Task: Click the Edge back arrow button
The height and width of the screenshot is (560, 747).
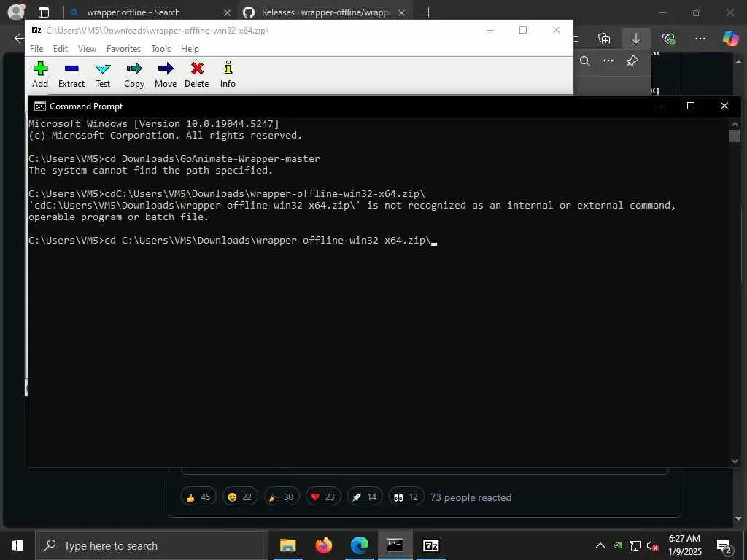Action: (19, 39)
